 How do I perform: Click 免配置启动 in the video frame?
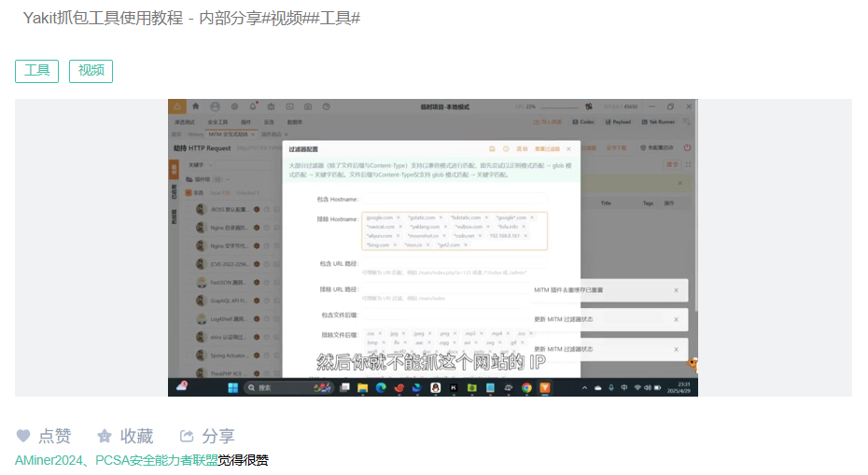(656, 147)
